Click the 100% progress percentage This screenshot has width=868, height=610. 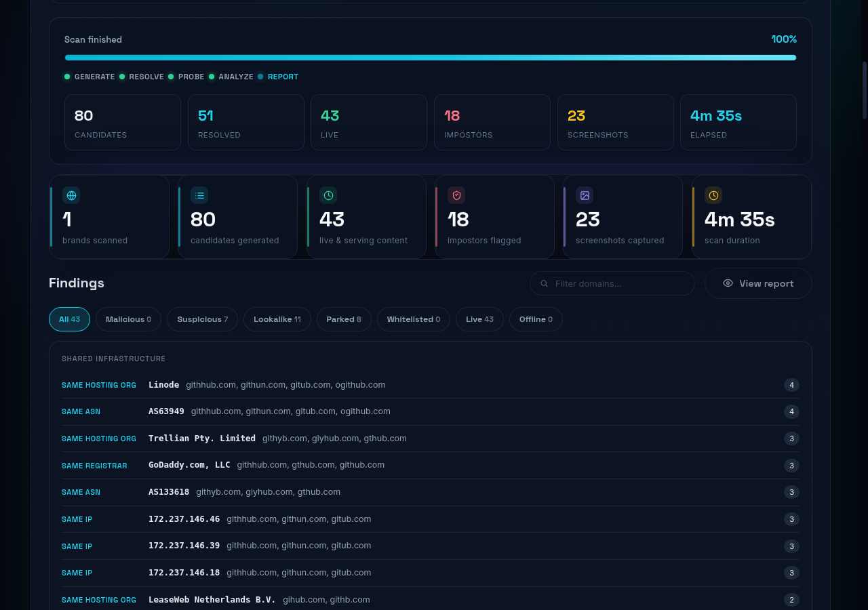(784, 39)
